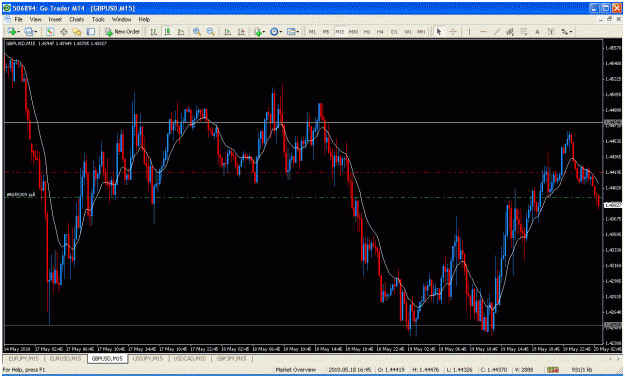Switch to the USDCAD,M15 chart tab
625x376 pixels.
pos(190,358)
